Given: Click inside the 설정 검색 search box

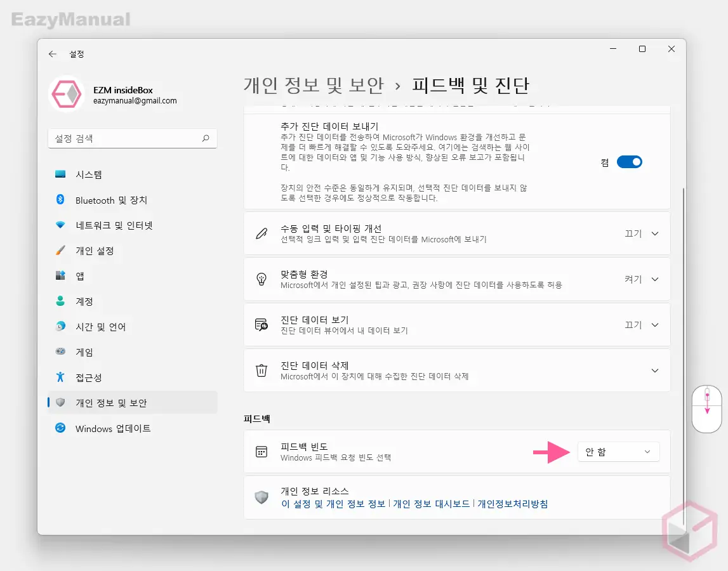Looking at the screenshot, I should click(x=132, y=138).
